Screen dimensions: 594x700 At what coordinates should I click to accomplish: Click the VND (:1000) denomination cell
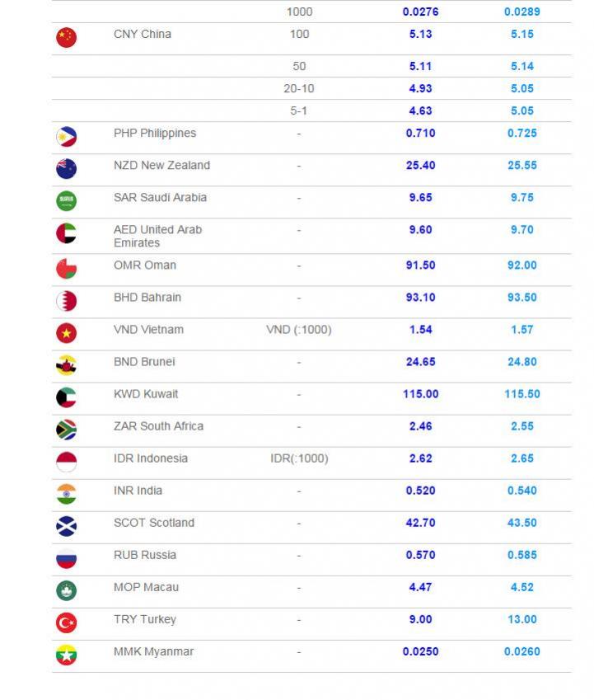[x=299, y=330]
